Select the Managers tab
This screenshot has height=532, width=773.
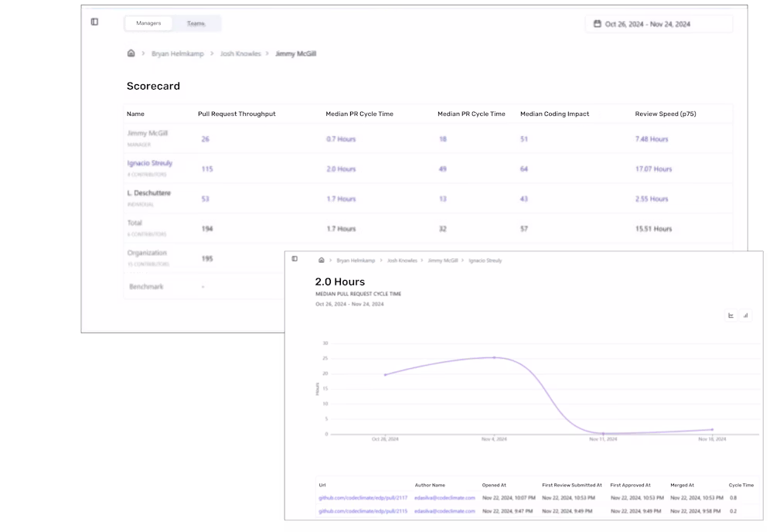(148, 23)
